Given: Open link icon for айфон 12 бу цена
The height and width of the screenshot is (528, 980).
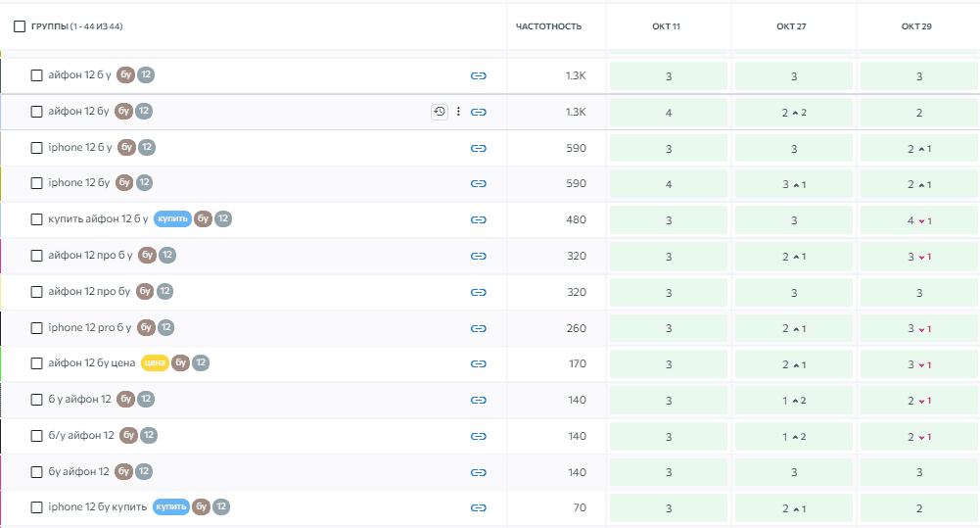Looking at the screenshot, I should [x=478, y=363].
